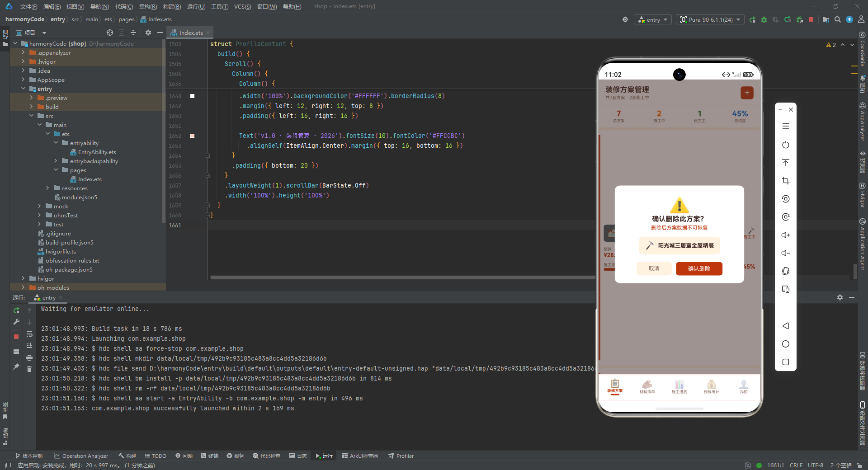The image size is (868, 470).
Task: Expand the mock folder
Action: pyautogui.click(x=39, y=206)
